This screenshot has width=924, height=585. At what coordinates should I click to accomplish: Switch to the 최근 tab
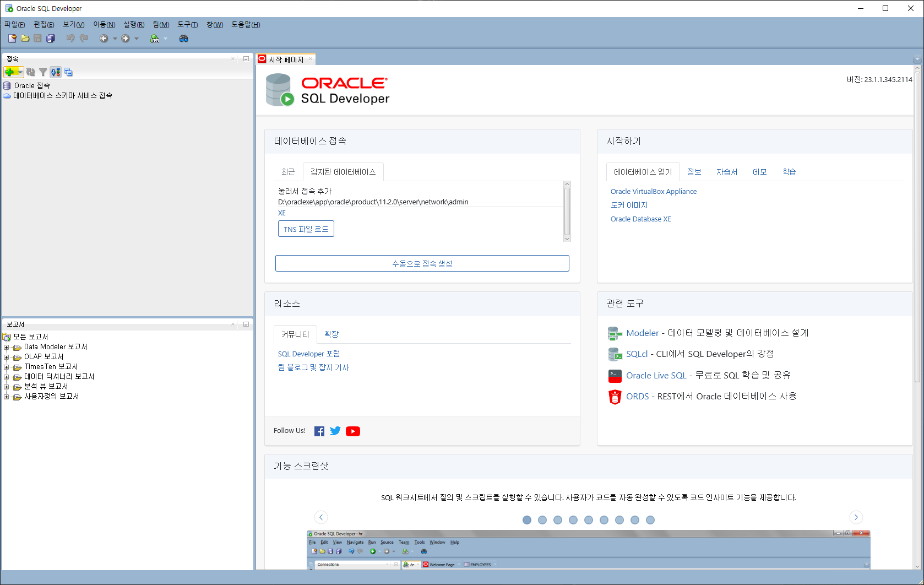tap(288, 172)
